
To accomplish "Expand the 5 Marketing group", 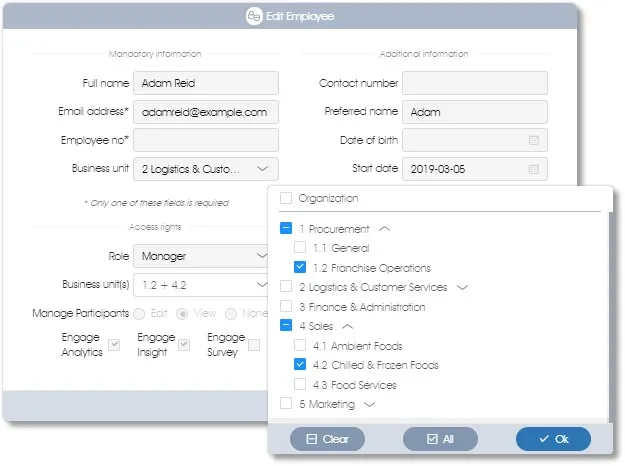I will pyautogui.click(x=370, y=404).
